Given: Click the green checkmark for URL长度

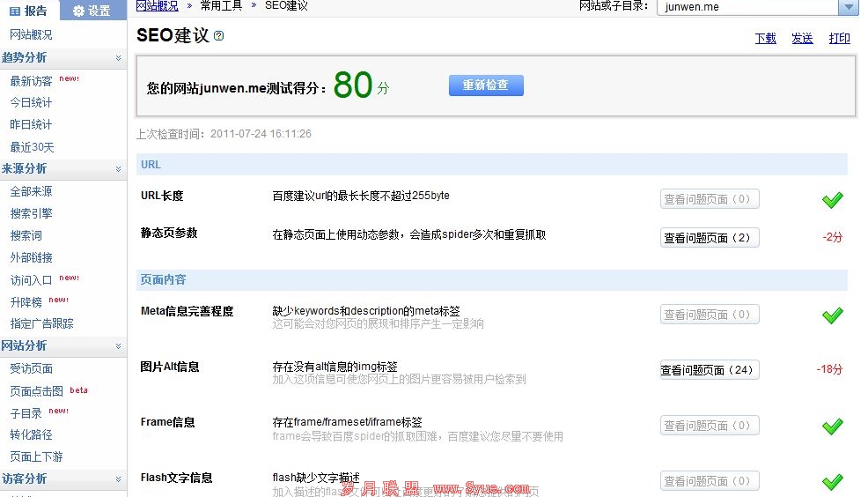Looking at the screenshot, I should (x=832, y=200).
